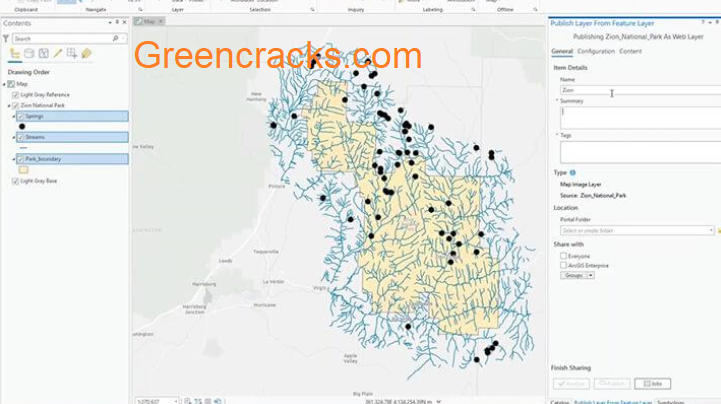Select the Springs layer row
Screen dimensions: 721x404
(x=72, y=116)
